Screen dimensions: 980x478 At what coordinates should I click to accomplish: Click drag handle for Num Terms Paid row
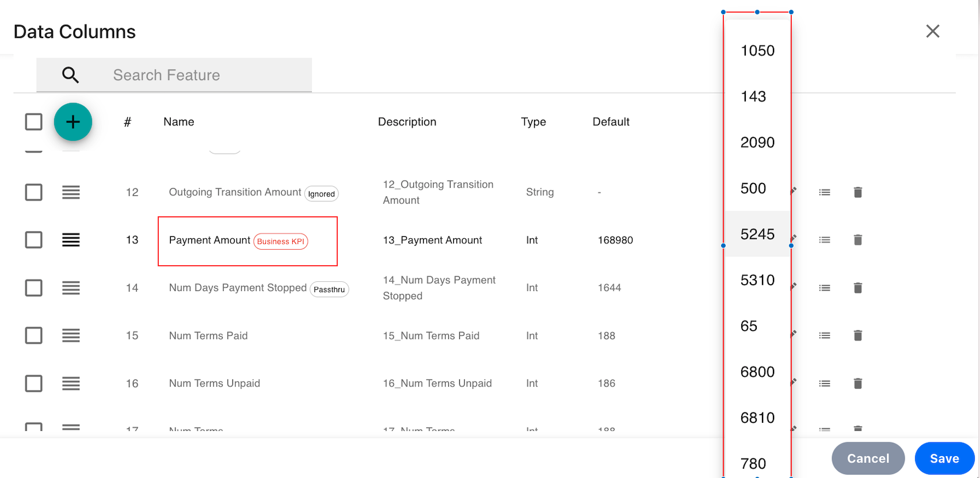click(x=71, y=335)
